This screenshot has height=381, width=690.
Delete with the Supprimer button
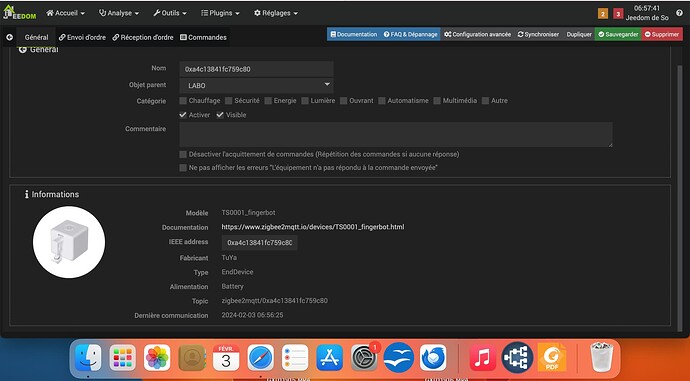662,34
